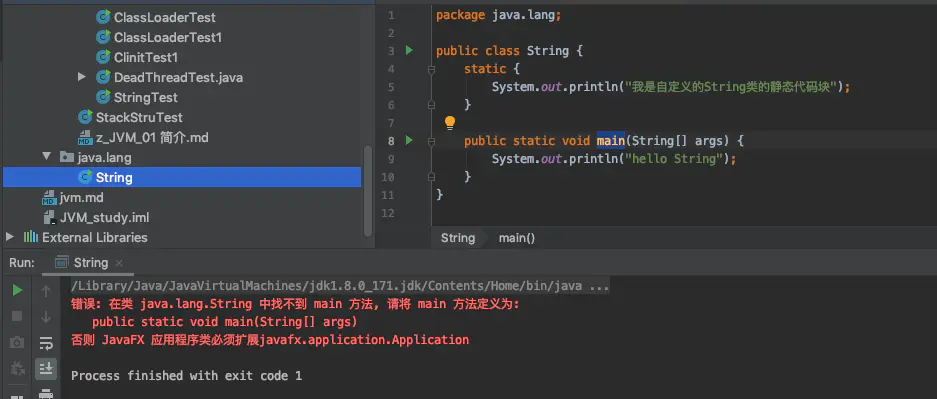Click line number 12 in the gutter
Viewport: 937px width, 399px height.
click(x=387, y=213)
